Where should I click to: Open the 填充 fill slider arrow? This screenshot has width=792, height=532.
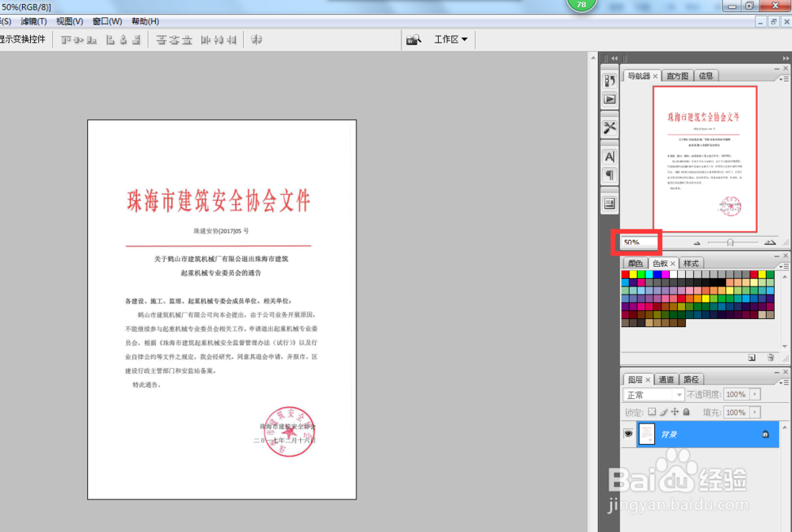tap(755, 412)
